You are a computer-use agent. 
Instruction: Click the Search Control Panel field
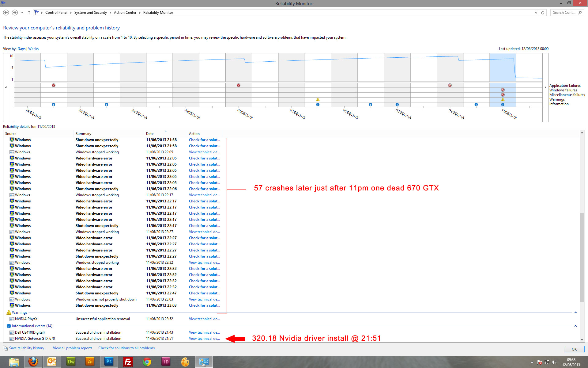[x=564, y=13]
